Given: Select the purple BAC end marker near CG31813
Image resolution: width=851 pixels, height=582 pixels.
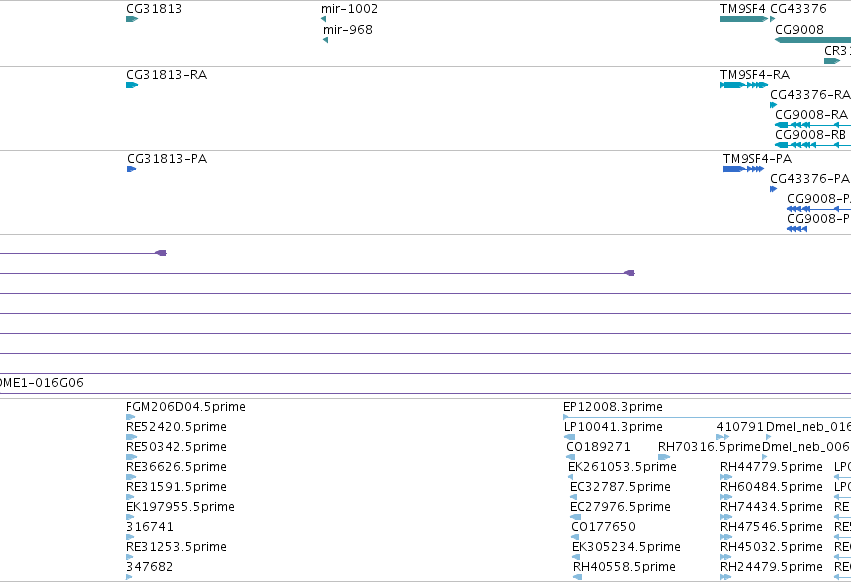Looking at the screenshot, I should [161, 253].
